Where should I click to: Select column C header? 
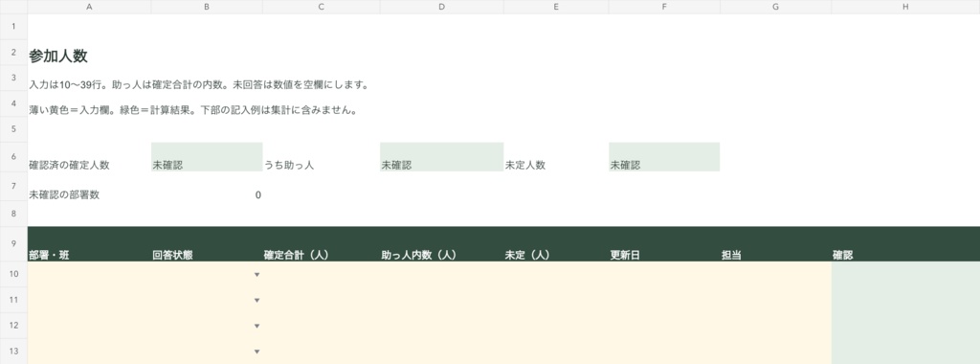click(x=322, y=7)
